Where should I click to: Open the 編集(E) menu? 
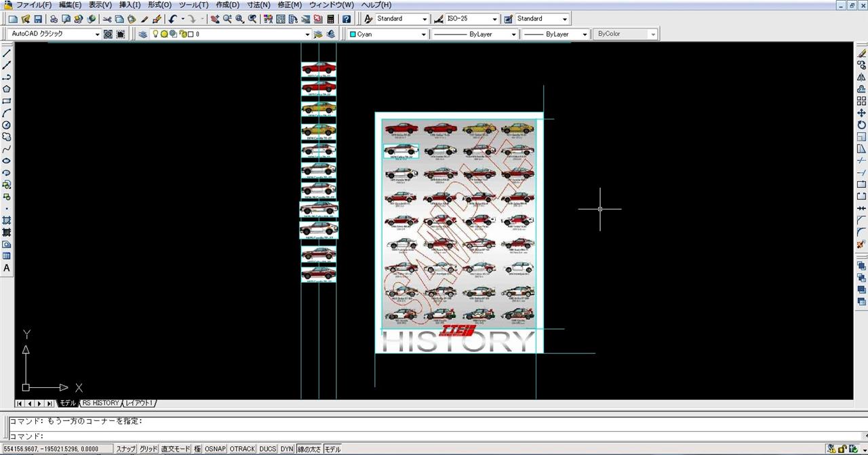(x=71, y=5)
